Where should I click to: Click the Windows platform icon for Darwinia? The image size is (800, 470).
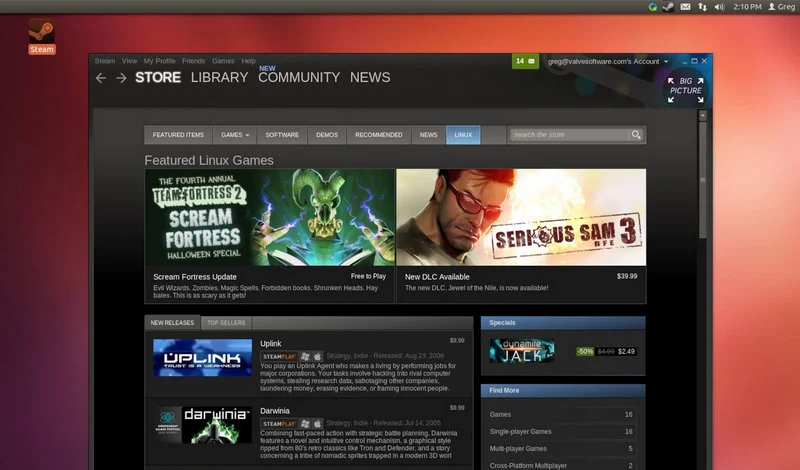(305, 424)
